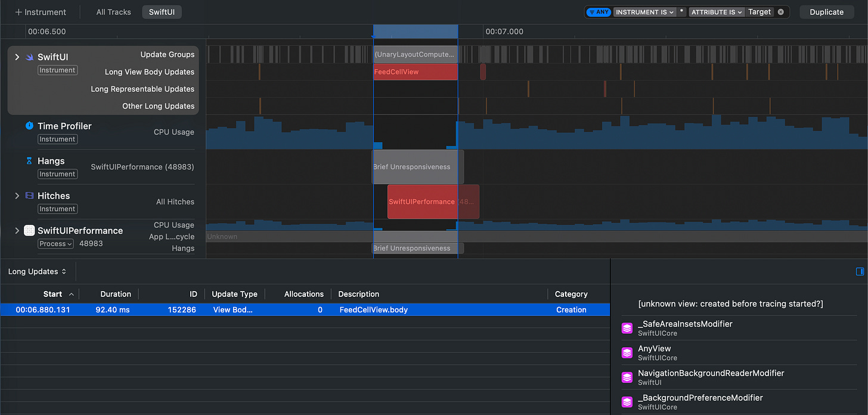Click the SwiftUI swift bird icon
This screenshot has width=868, height=415.
(x=29, y=57)
